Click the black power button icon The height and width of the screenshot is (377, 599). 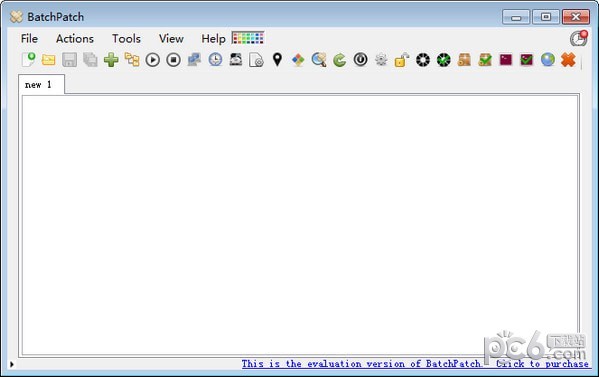click(x=360, y=60)
